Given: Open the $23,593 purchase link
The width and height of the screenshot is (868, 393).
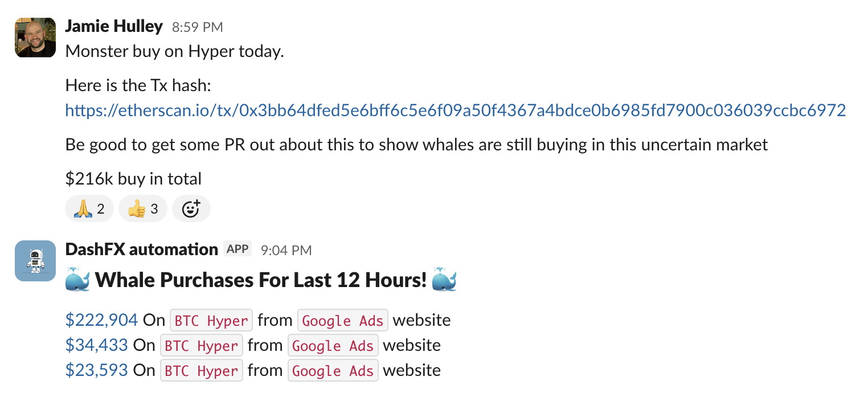Looking at the screenshot, I should 96,370.
